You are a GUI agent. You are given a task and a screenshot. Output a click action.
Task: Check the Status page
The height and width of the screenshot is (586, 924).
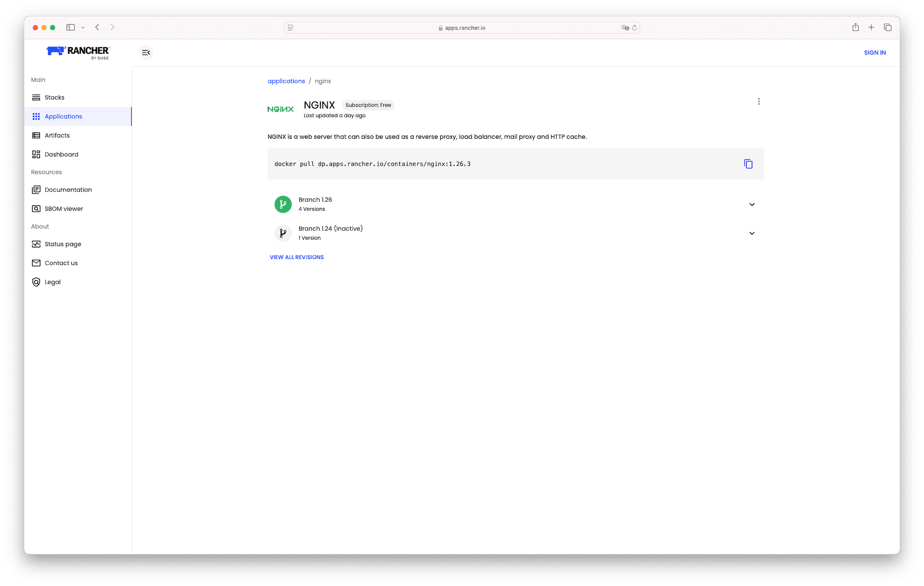pyautogui.click(x=63, y=244)
